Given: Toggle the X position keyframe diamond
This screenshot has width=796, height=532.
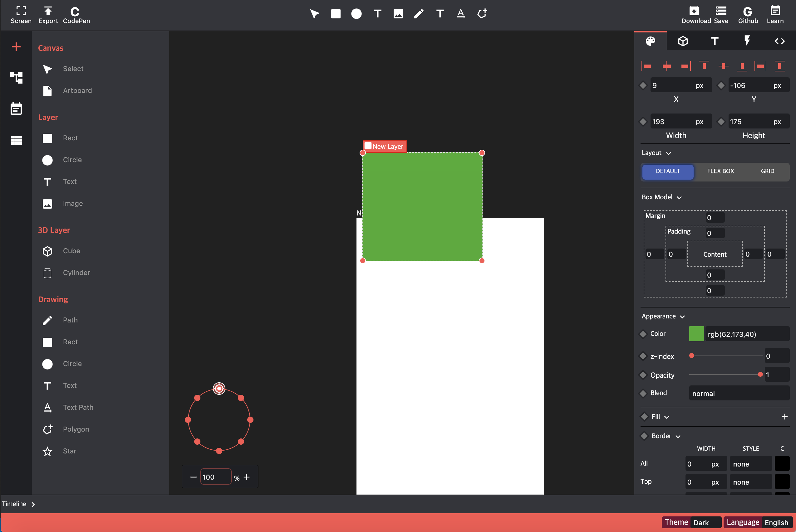Looking at the screenshot, I should (643, 85).
